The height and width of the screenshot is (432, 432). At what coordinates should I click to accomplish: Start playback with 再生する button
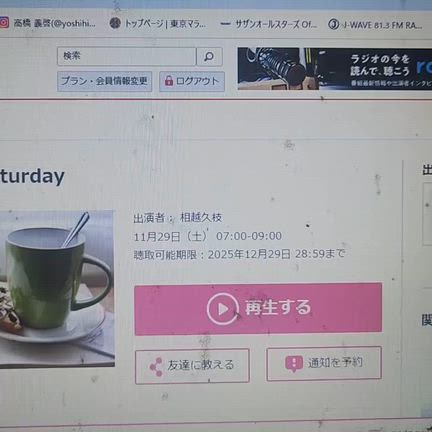point(258,309)
